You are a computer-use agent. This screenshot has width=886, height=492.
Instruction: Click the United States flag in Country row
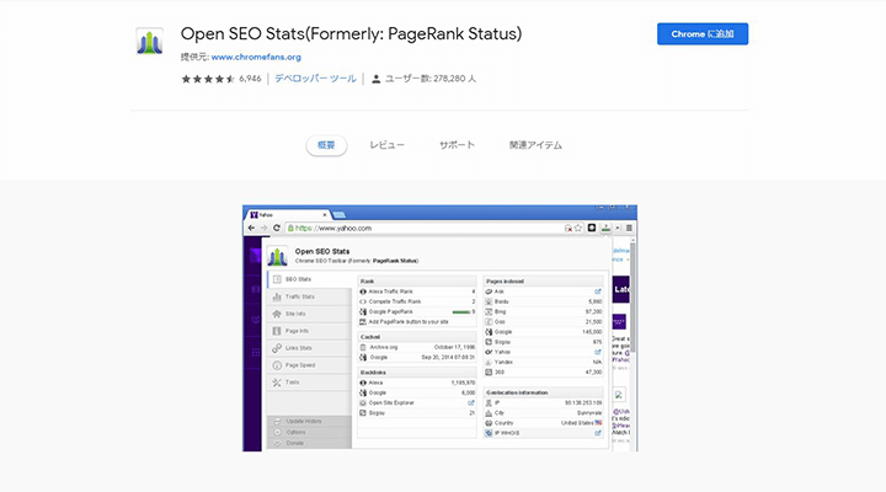tap(598, 423)
